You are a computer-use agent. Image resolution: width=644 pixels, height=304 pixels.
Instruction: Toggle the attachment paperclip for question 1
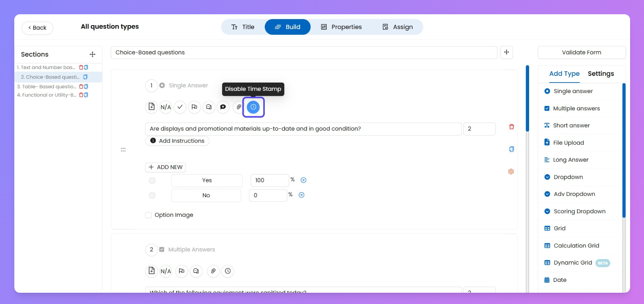click(238, 107)
